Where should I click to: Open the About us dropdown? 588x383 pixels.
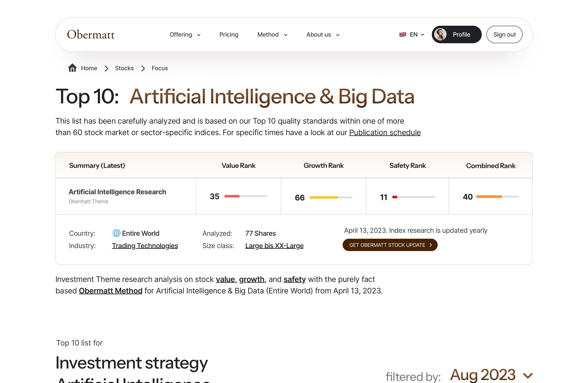[323, 34]
